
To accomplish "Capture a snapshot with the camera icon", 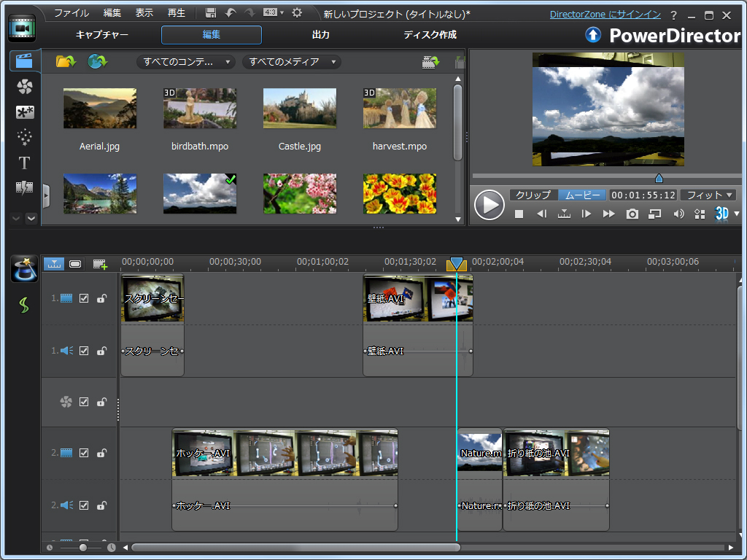I will click(x=632, y=214).
